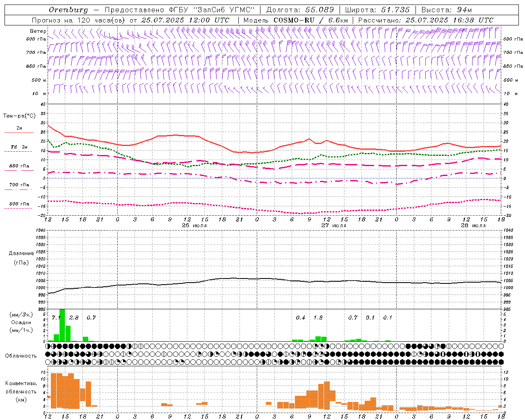The image size is (525, 420).
Task: Click the '7.1' precipitation amount
Action: click(x=56, y=317)
